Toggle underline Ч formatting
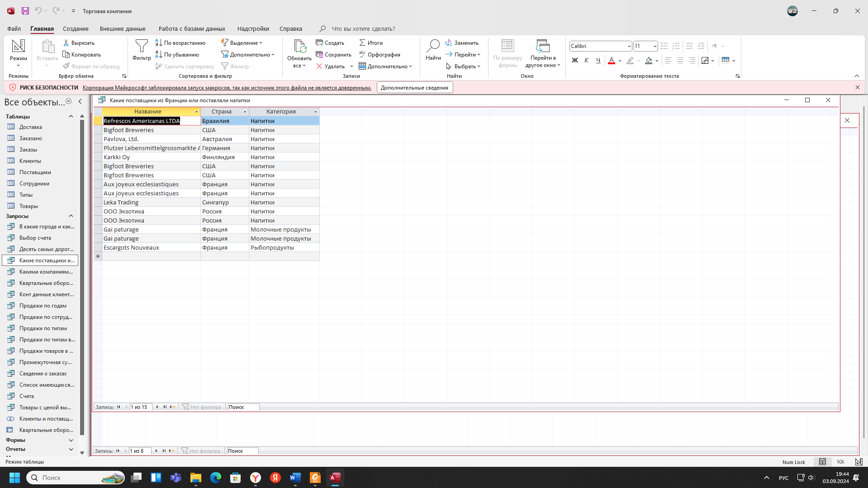 pyautogui.click(x=598, y=60)
